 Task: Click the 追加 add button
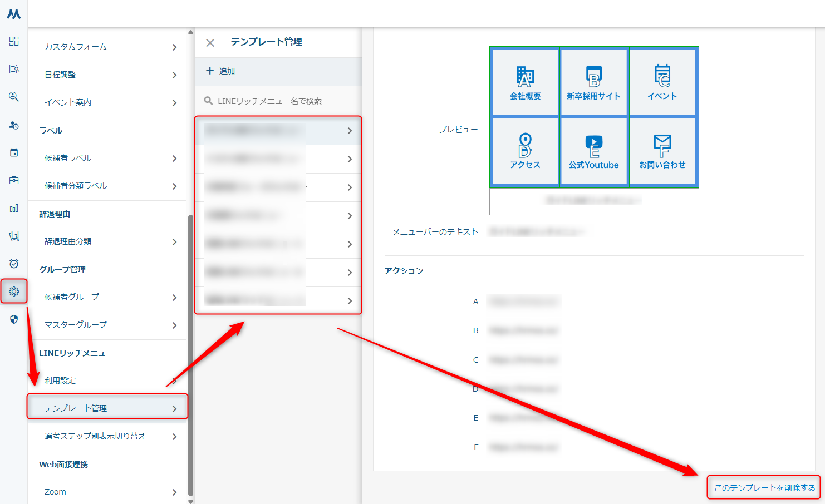pos(221,71)
